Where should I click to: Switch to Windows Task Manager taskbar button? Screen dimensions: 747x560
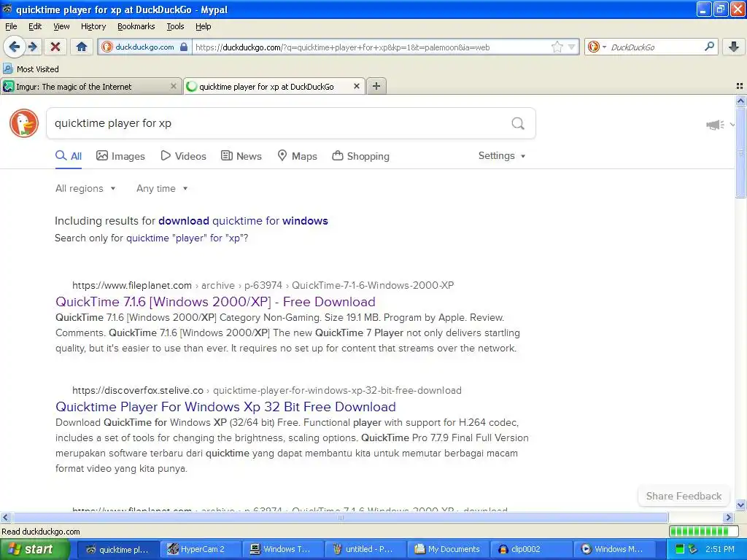(x=282, y=550)
